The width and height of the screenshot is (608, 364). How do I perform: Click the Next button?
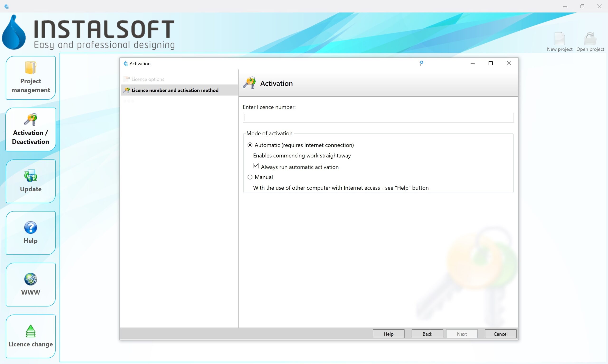[x=462, y=334]
